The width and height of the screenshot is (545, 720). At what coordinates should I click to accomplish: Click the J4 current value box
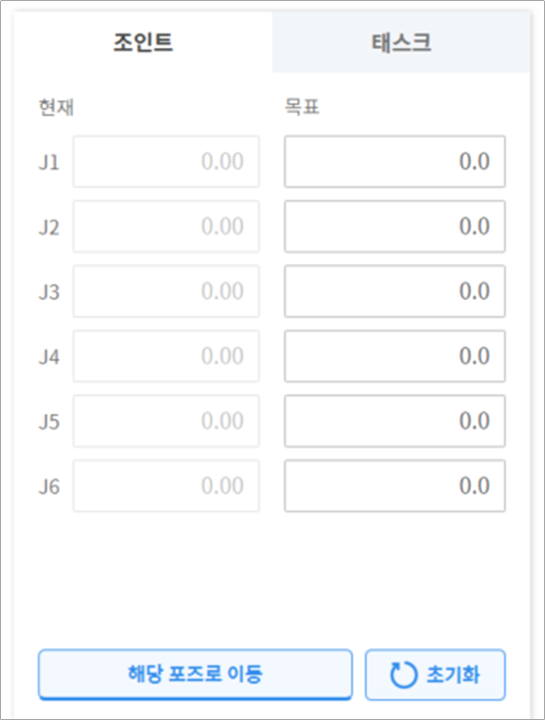(x=166, y=356)
